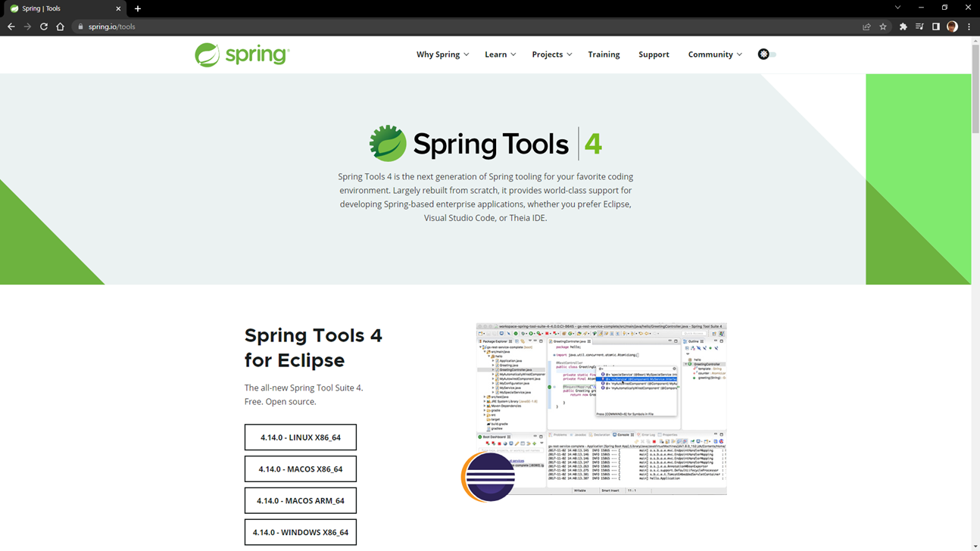Click the Eclipse IDE screenshot image
This screenshot has height=551, width=980.
coord(601,409)
